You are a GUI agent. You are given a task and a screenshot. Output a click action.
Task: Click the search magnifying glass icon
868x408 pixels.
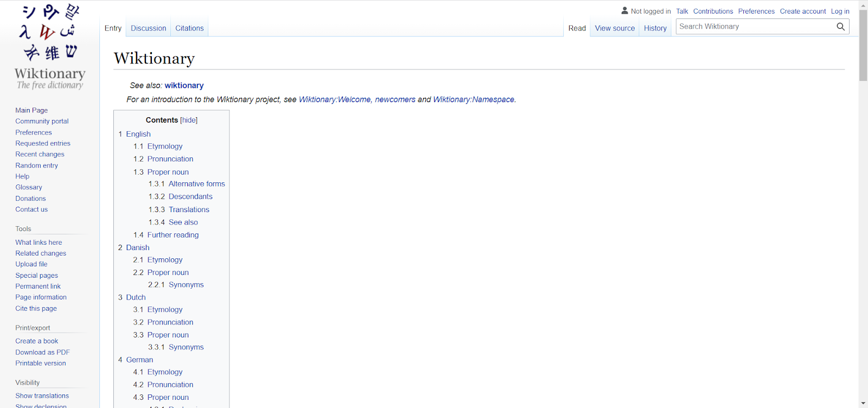[x=840, y=27]
